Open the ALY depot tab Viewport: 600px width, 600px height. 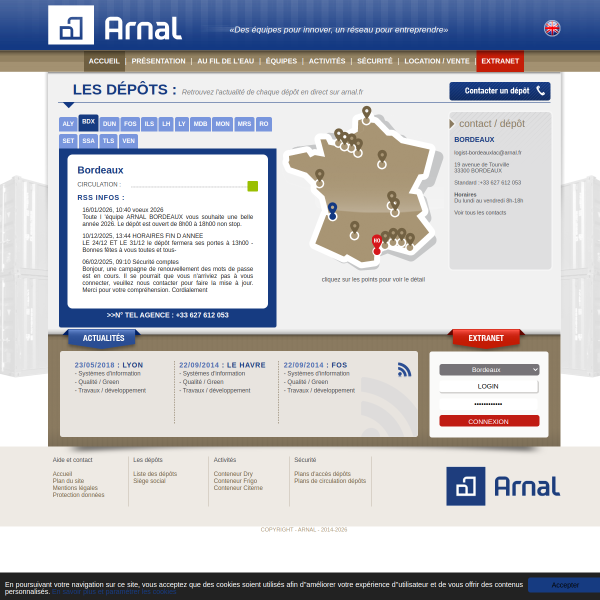(x=68, y=124)
